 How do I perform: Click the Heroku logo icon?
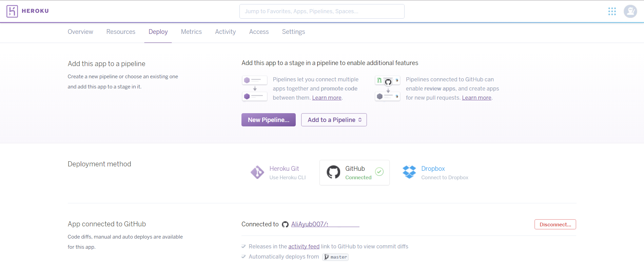[12, 11]
